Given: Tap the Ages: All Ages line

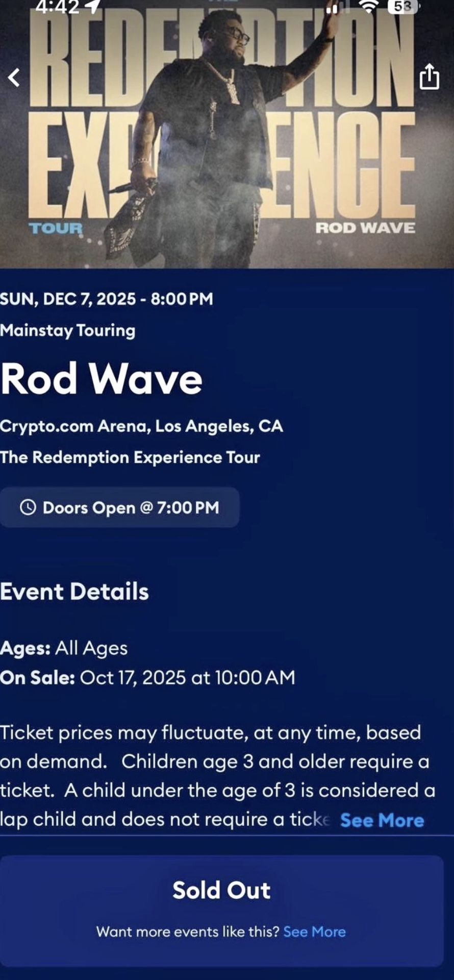Looking at the screenshot, I should click(63, 647).
